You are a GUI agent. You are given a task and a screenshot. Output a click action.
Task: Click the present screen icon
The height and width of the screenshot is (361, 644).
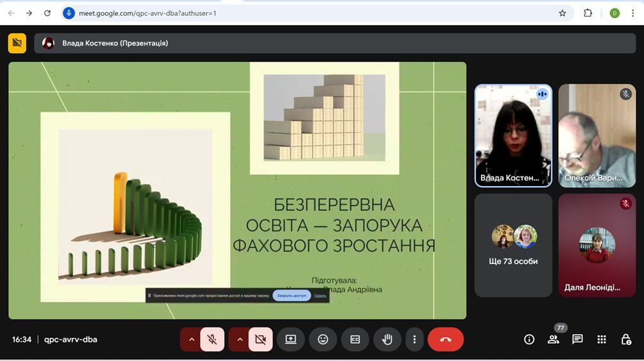[x=291, y=339]
